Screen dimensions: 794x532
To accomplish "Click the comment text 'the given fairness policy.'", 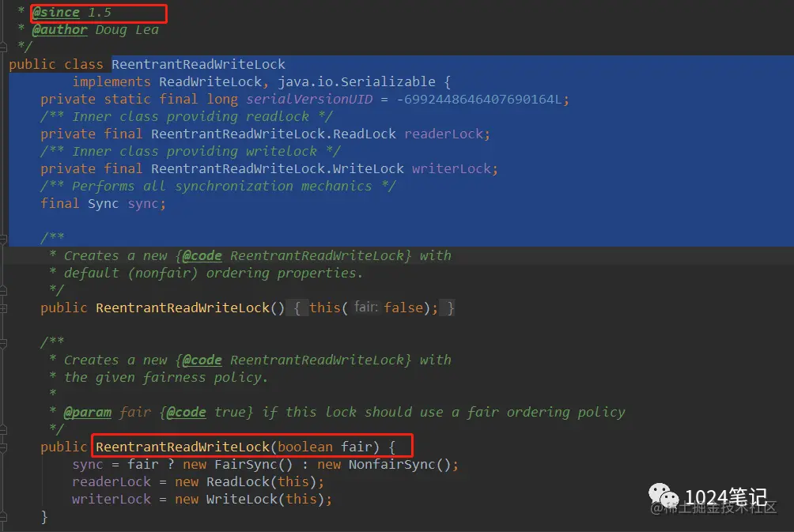I will pyautogui.click(x=166, y=378).
